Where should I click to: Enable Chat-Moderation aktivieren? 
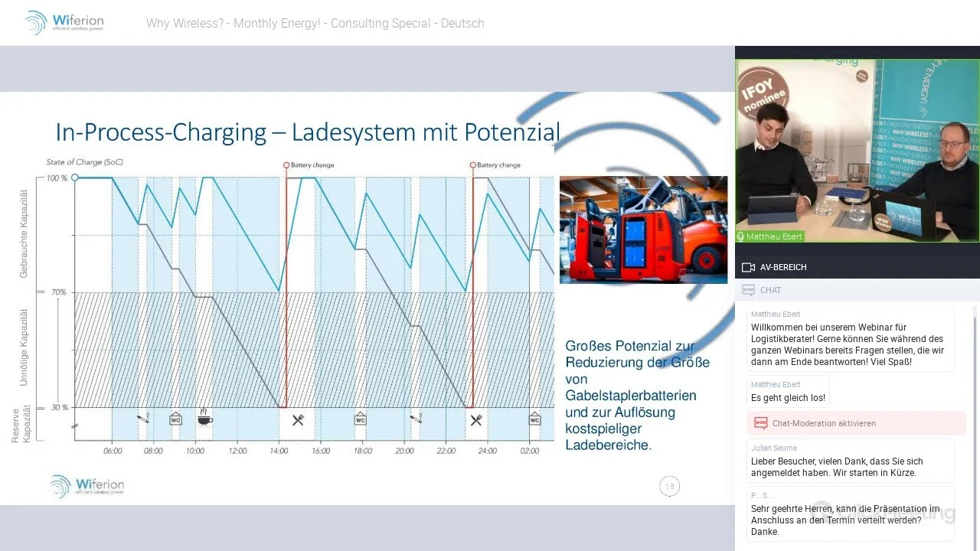824,423
